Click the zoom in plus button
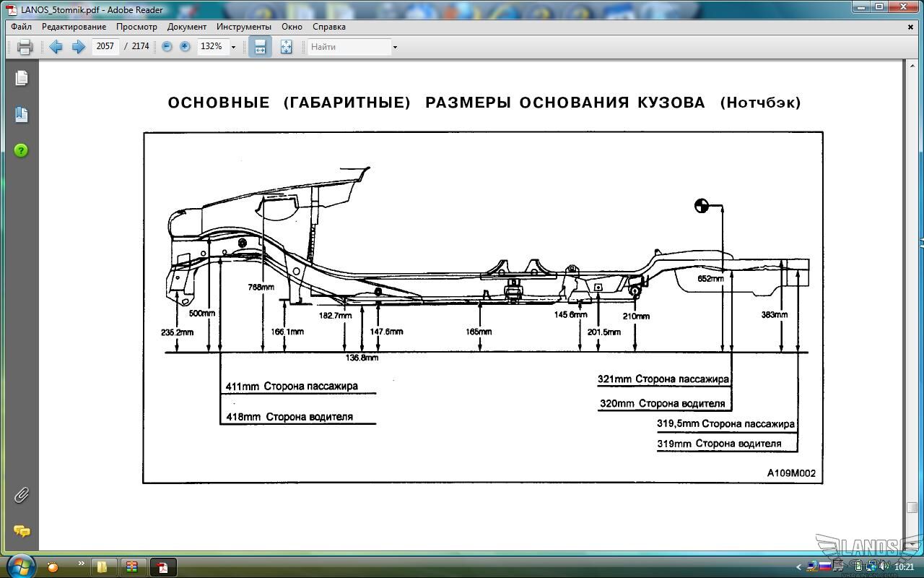 pos(185,46)
